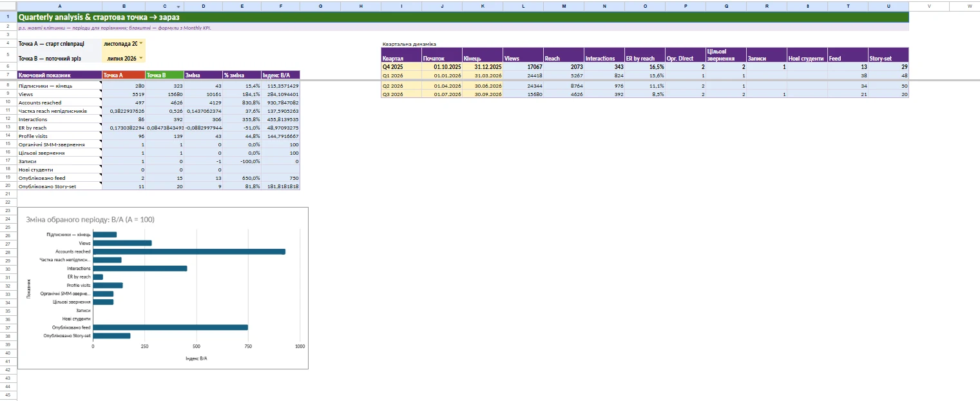
Task: Select column F header
Action: coord(280,6)
